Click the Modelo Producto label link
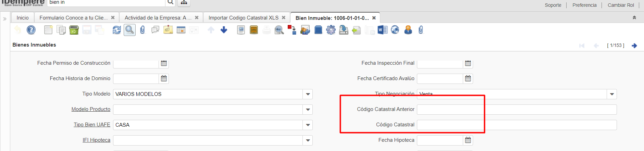The width and height of the screenshot is (644, 151). (x=91, y=109)
